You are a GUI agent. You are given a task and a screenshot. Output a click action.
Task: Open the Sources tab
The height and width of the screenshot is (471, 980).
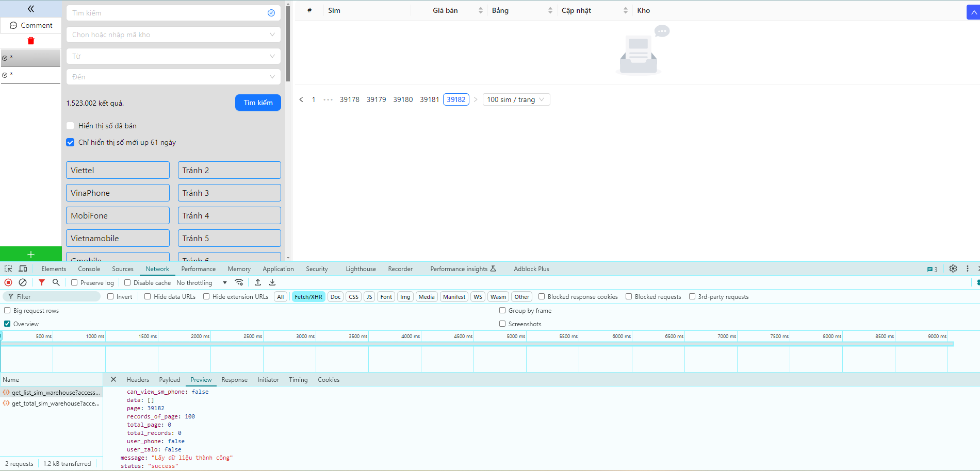click(123, 268)
